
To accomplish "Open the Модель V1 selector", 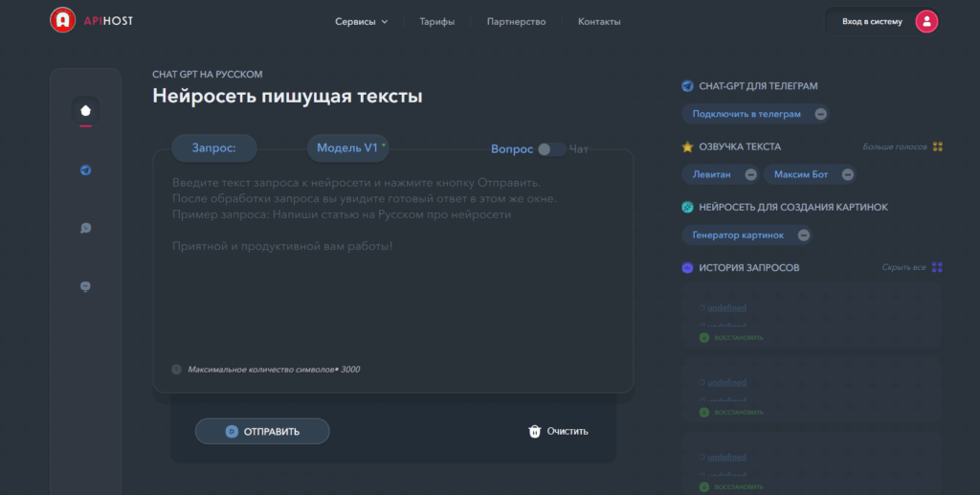I will click(x=348, y=148).
